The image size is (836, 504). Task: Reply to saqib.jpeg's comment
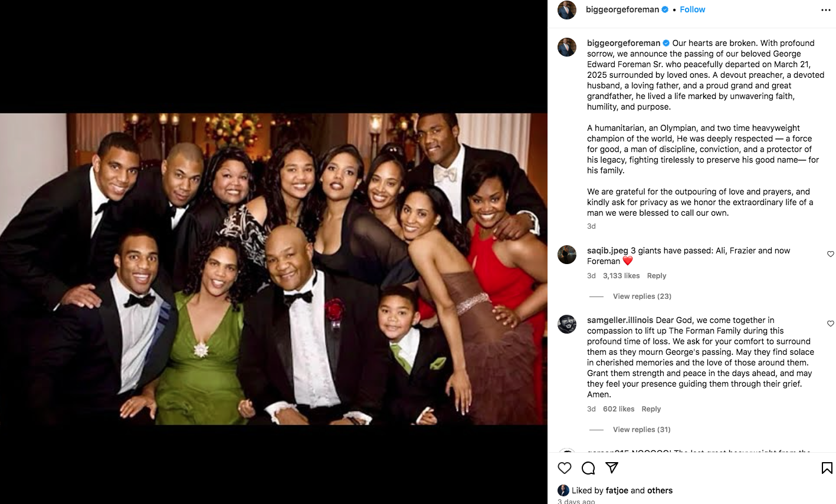(656, 276)
